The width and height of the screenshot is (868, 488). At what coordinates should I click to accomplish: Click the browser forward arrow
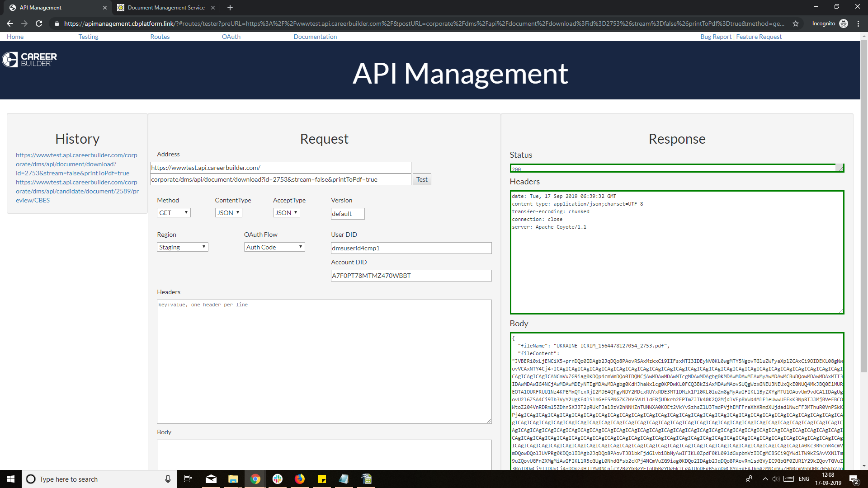(24, 23)
